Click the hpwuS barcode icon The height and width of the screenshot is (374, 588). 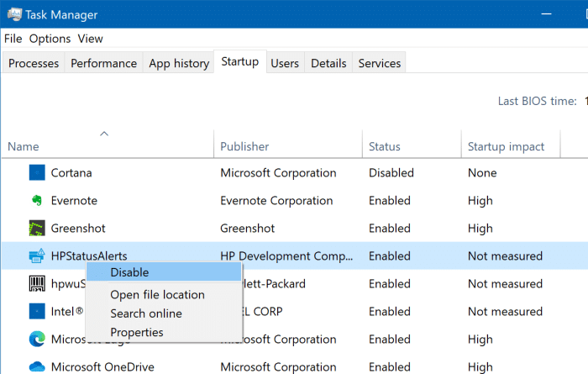(x=37, y=283)
